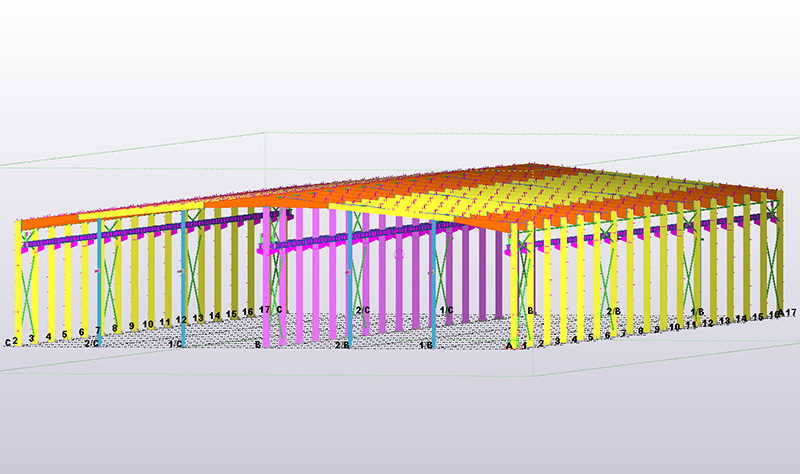Screen dimensions: 800x474
Task: Select the 1/B label on the far gable
Action: click(x=697, y=312)
